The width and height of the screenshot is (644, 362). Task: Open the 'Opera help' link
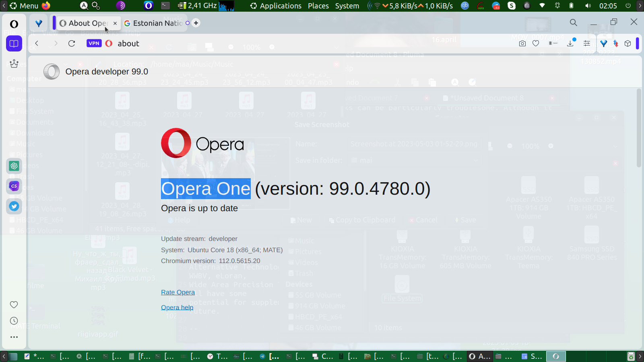tap(177, 308)
